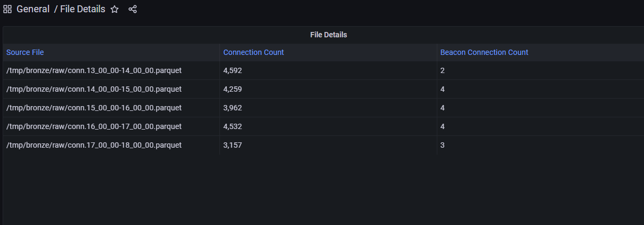Image resolution: width=644 pixels, height=225 pixels.
Task: Sort by Beacon Connection Count column
Action: pyautogui.click(x=484, y=52)
